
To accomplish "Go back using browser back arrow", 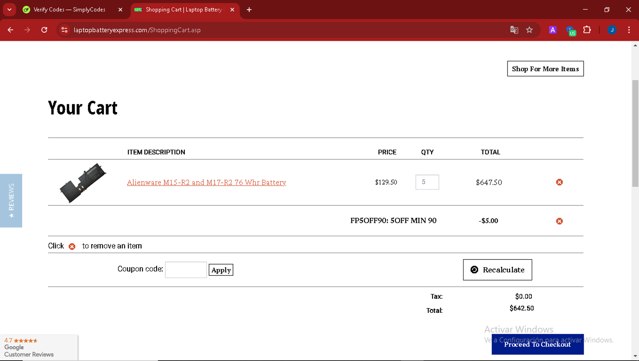I will pyautogui.click(x=11, y=30).
